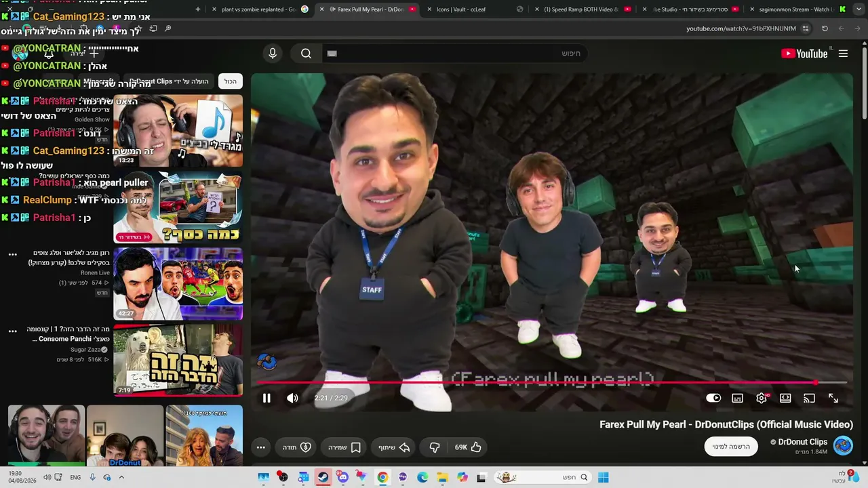Open the Short labeled DrDonut

(x=125, y=436)
